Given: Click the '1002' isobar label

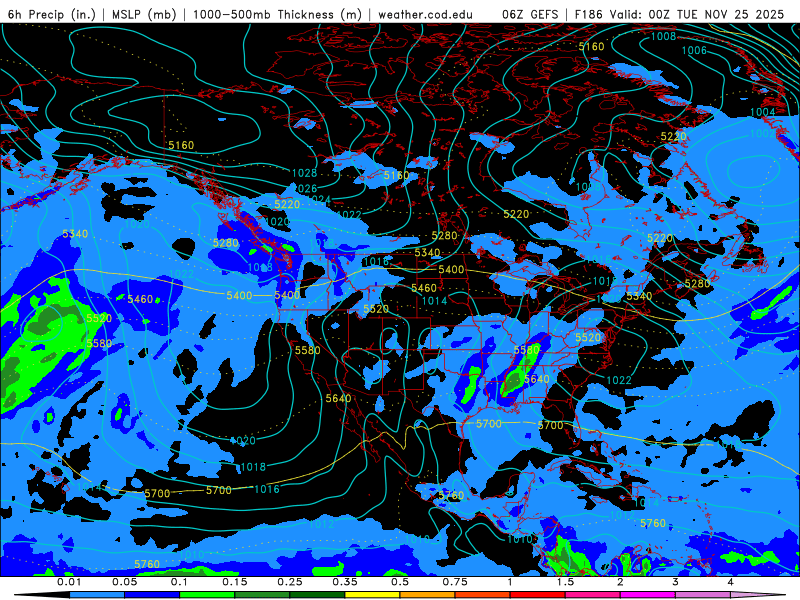Looking at the screenshot, I should (762, 133).
